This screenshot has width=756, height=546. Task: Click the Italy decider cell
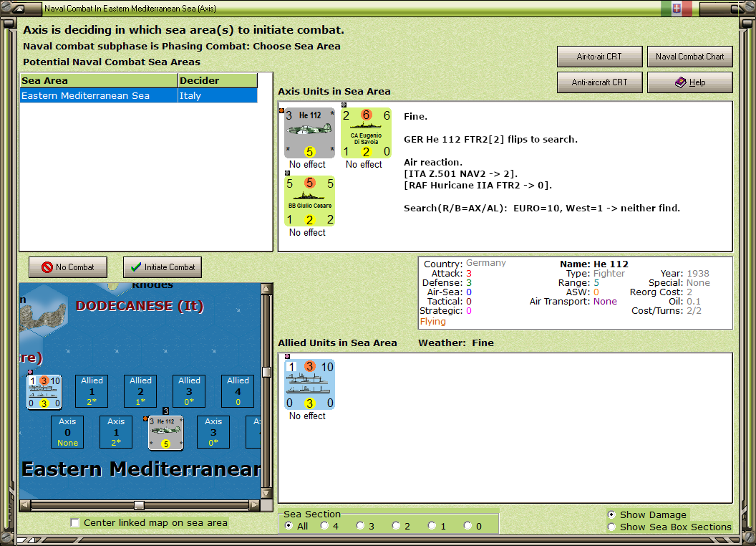[218, 95]
